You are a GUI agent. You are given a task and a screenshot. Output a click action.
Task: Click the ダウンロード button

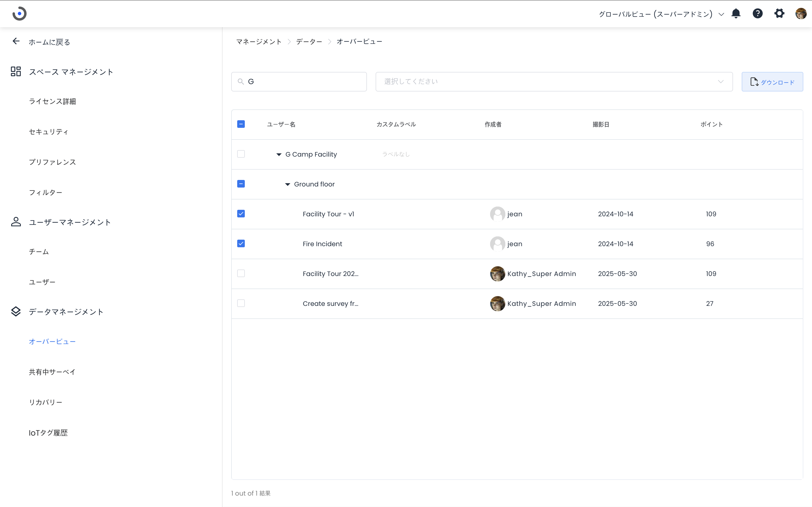772,81
